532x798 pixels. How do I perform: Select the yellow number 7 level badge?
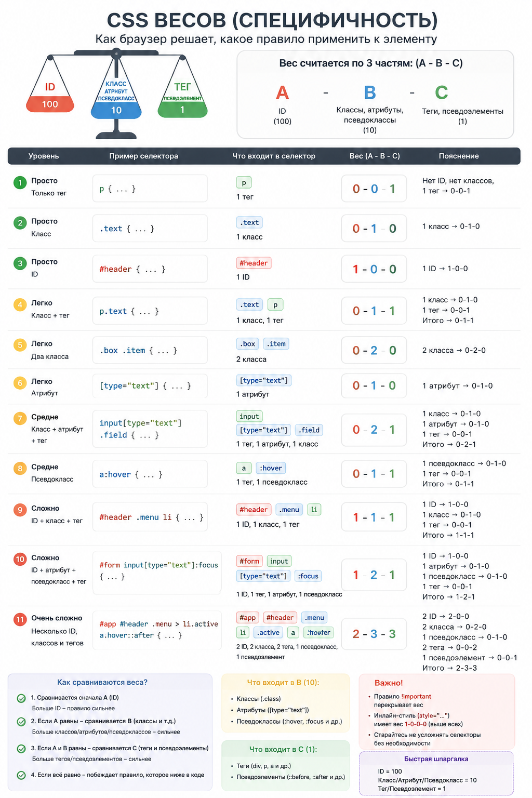point(20,418)
